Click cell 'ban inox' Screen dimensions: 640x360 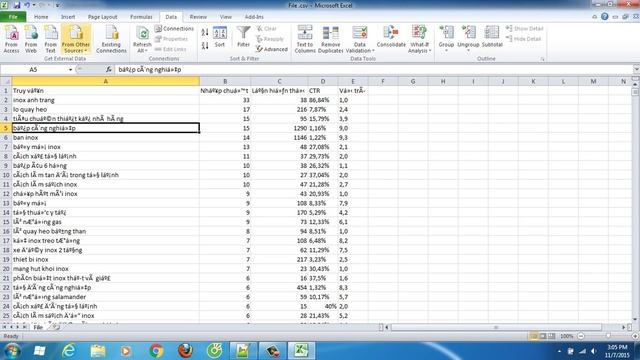pyautogui.click(x=106, y=138)
